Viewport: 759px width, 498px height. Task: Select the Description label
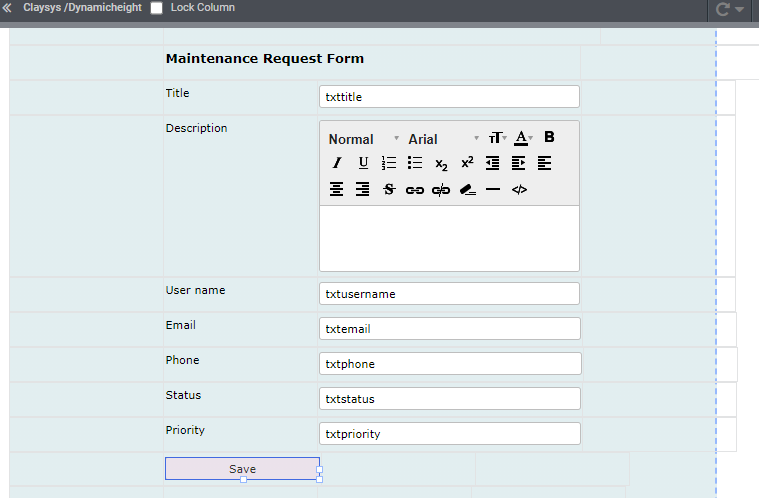click(x=196, y=128)
